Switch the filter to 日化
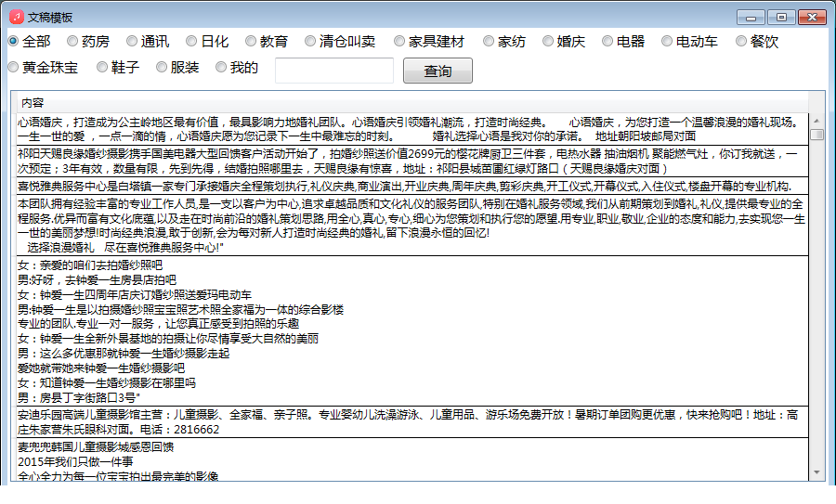 [x=192, y=41]
